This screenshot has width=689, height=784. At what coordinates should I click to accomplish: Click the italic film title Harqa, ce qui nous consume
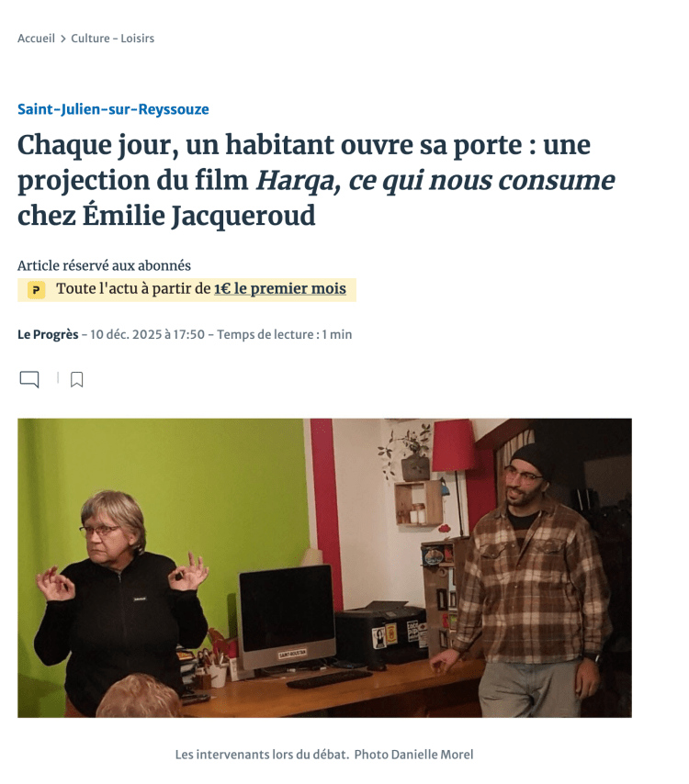pos(435,181)
